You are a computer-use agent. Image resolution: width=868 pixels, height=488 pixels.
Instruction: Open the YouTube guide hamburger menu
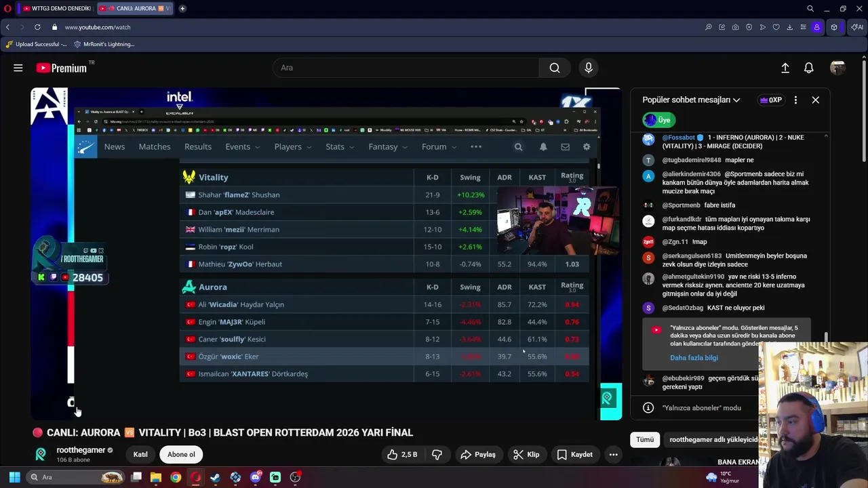(x=18, y=68)
